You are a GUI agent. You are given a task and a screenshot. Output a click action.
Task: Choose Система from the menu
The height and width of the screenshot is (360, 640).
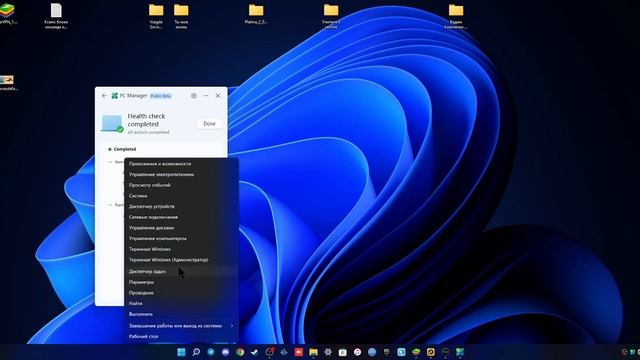pos(181,196)
